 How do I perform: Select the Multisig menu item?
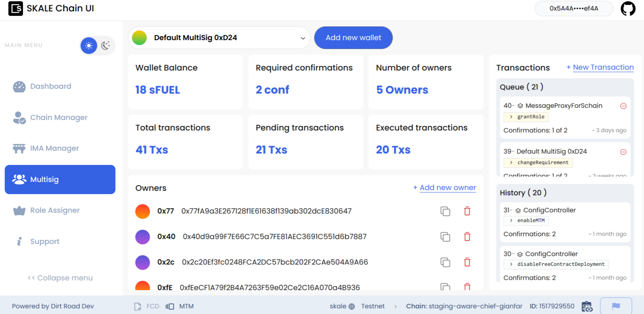click(x=60, y=179)
